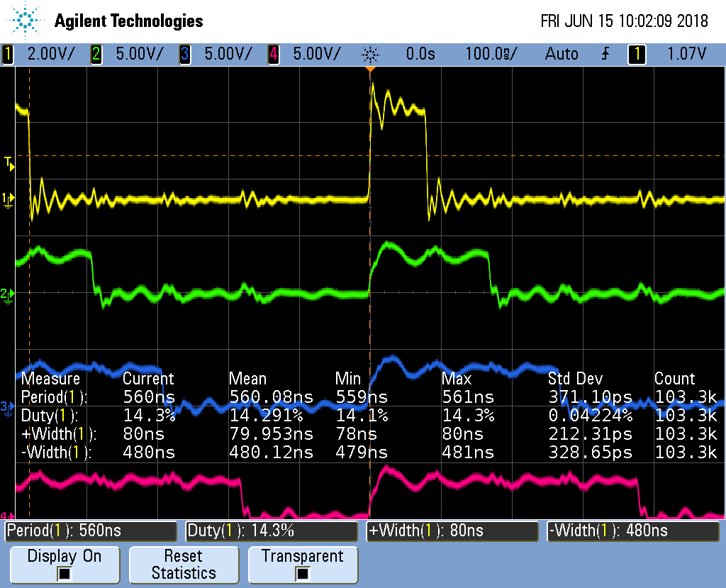
Task: Click the snowflake waveform intensity icon
Action: 369,54
